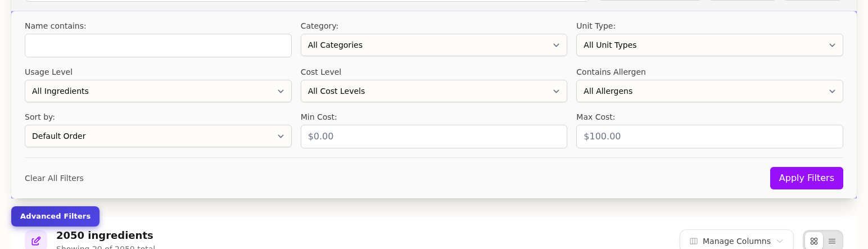The width and height of the screenshot is (868, 249).
Task: Click the Advanced Filters button
Action: coord(55,216)
